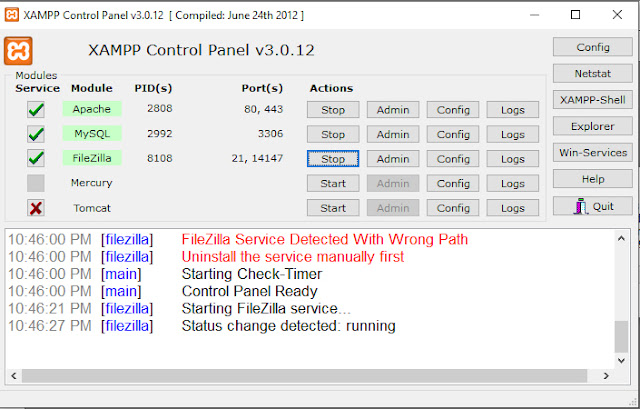Open Explorer from the sidebar
The height and width of the screenshot is (409, 640).
tap(593, 126)
